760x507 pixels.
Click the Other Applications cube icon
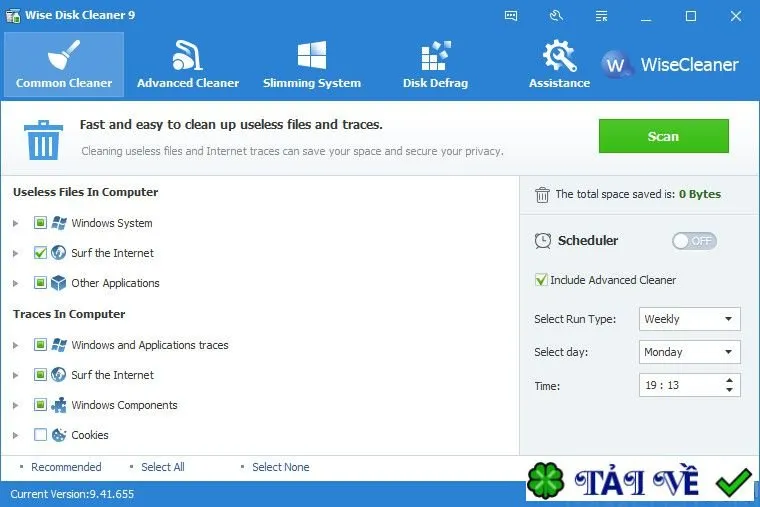click(x=59, y=283)
